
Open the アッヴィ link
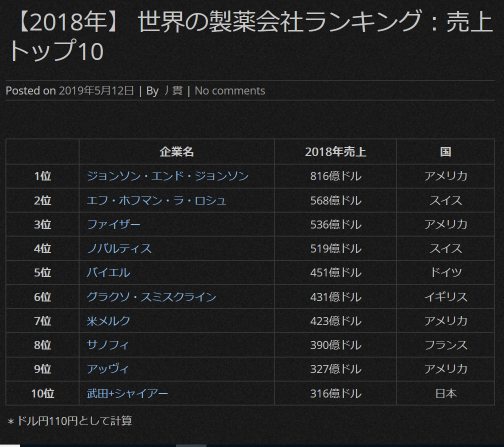(107, 369)
